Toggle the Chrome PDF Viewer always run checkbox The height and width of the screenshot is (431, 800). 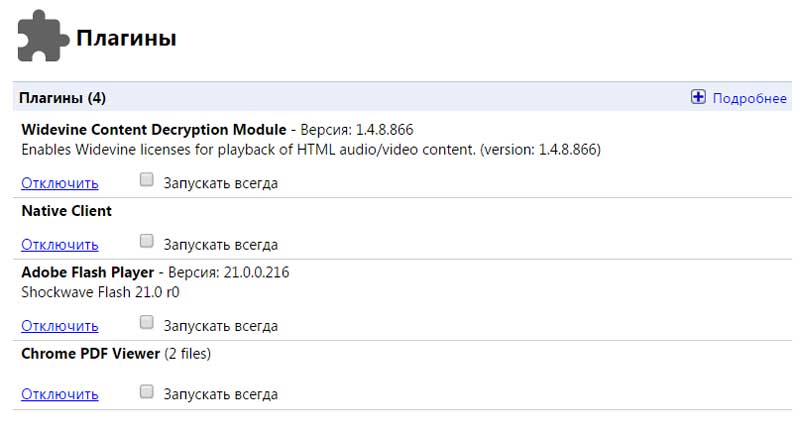(146, 392)
